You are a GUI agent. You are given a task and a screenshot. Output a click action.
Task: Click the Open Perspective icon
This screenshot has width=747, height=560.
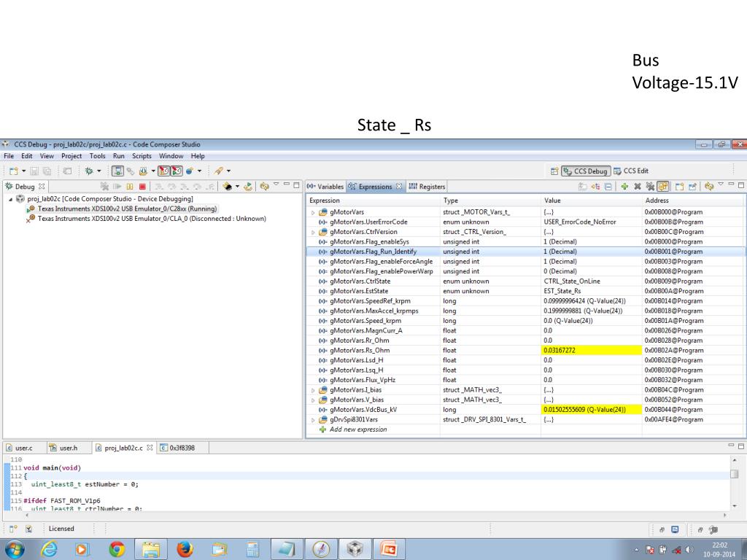554,171
